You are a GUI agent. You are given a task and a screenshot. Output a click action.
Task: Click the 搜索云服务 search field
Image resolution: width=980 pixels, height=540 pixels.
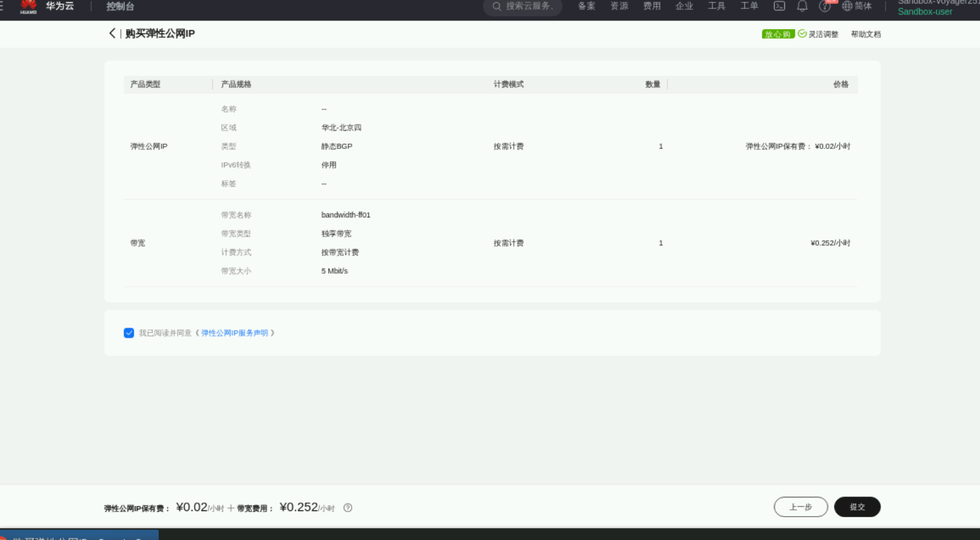pos(523,6)
